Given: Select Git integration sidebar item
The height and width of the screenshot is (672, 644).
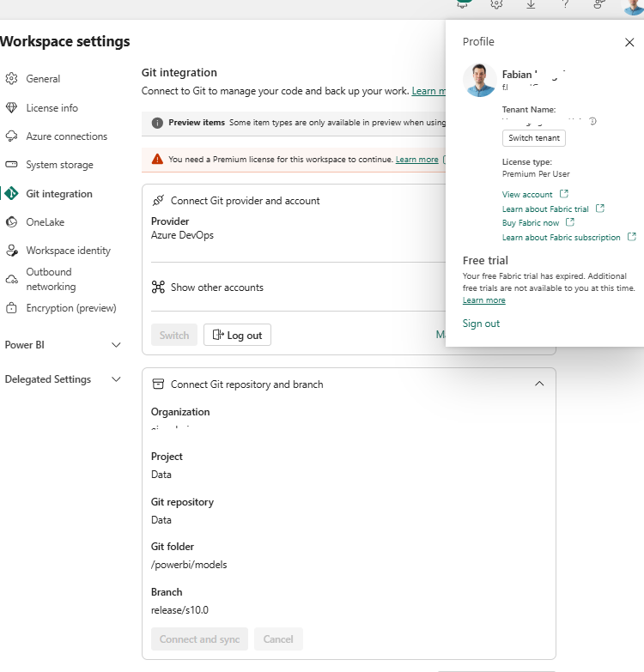Looking at the screenshot, I should tap(59, 194).
